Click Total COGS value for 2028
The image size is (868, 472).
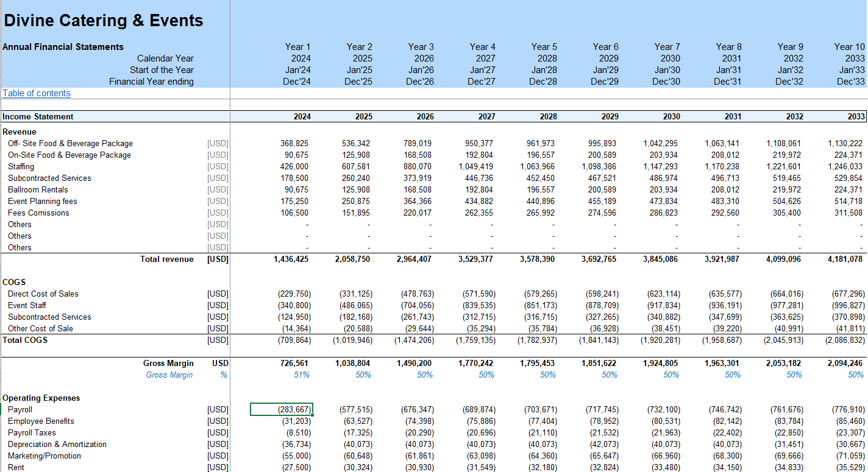(537, 340)
